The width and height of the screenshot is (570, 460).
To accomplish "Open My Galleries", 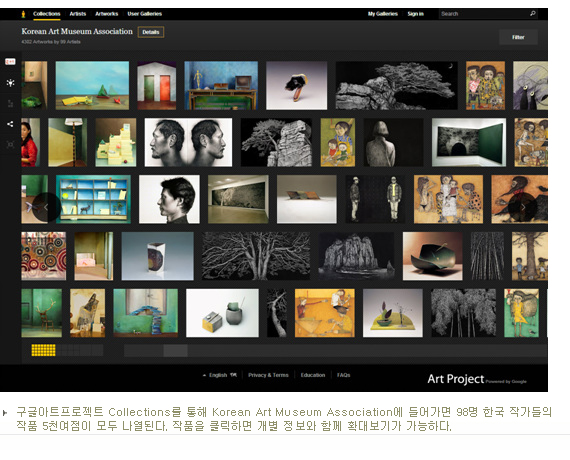I will 383,14.
